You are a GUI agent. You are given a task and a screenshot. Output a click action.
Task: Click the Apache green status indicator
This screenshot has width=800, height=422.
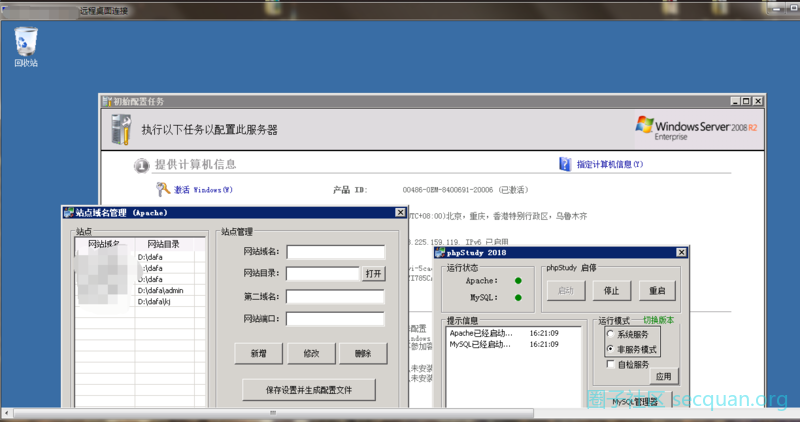(518, 281)
